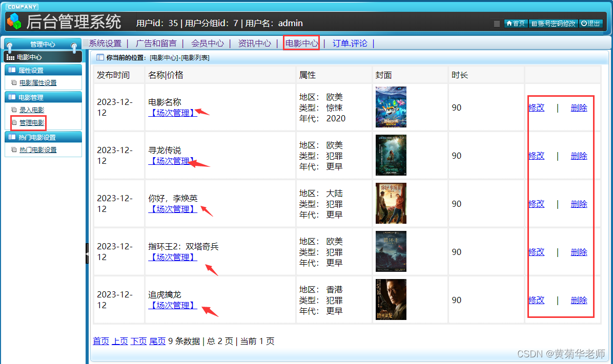The height and width of the screenshot is (364, 613).
Task: Click cover thumbnail of 你好，李焕英
Action: [x=391, y=203]
